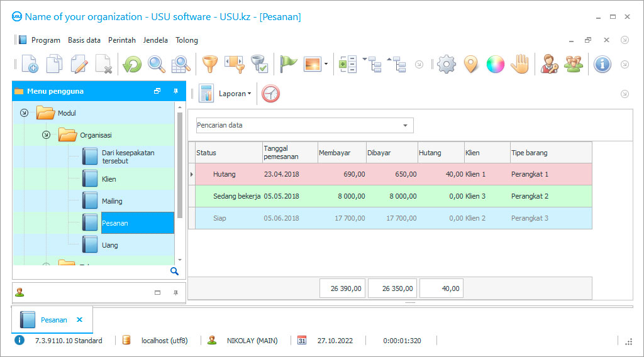This screenshot has width=644, height=357.
Task: Click the red clock icon
Action: [x=270, y=94]
